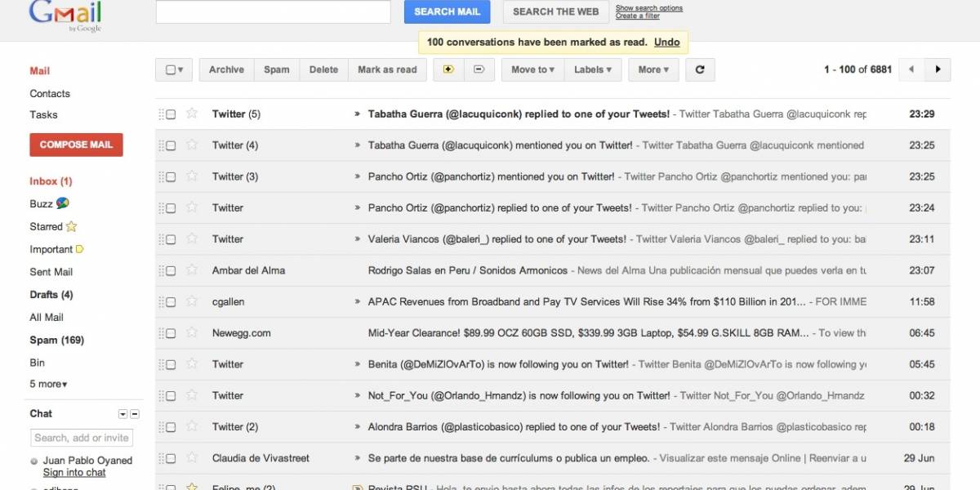Screen dimensions: 980x490
Task: Go to older page arrow
Action: (938, 69)
